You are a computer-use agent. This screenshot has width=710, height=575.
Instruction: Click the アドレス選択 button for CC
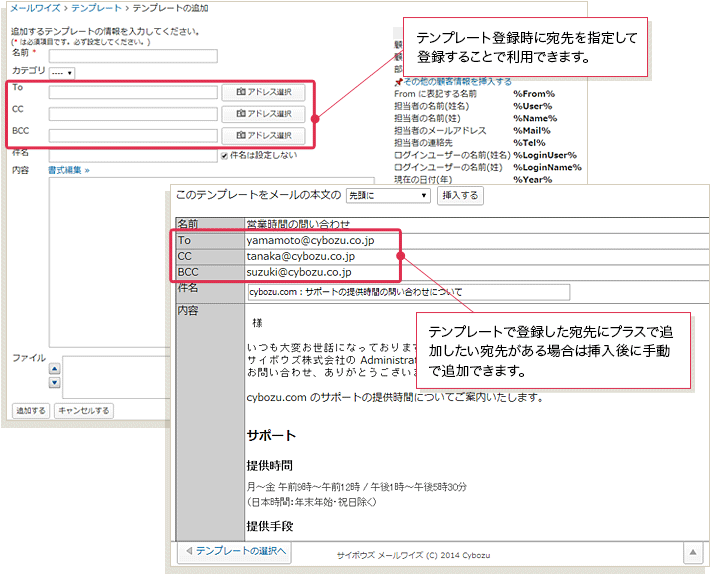(x=262, y=114)
